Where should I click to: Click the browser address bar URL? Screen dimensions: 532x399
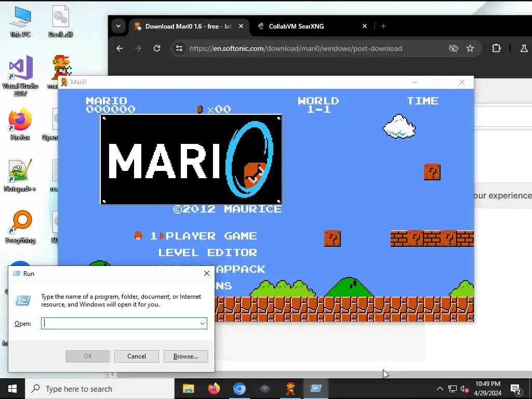click(296, 48)
